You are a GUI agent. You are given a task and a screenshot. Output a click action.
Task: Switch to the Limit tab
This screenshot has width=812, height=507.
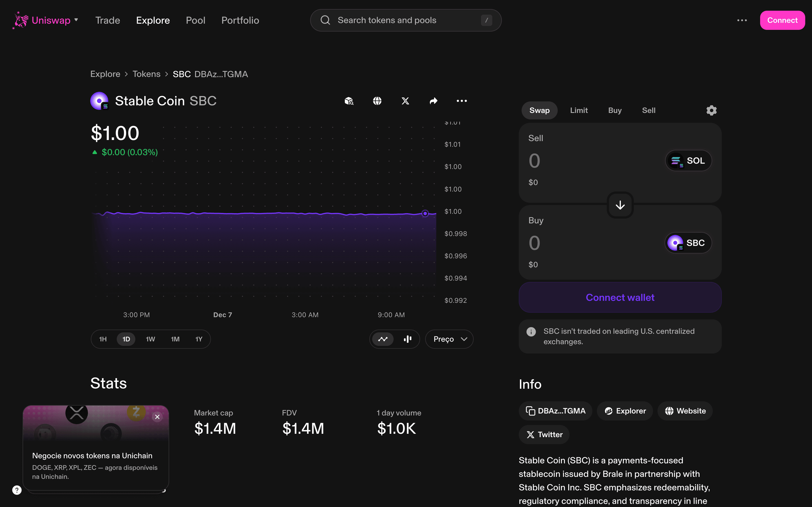click(x=579, y=110)
